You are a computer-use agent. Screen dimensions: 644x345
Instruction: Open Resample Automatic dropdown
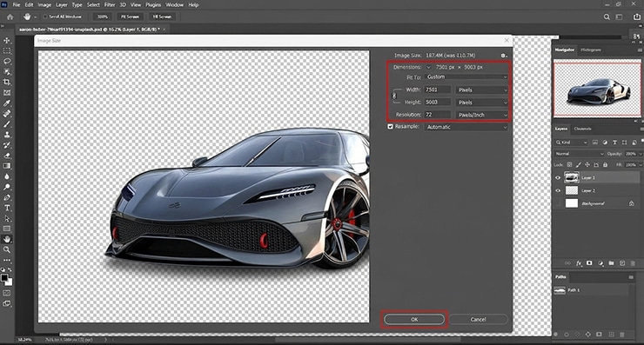pyautogui.click(x=466, y=127)
